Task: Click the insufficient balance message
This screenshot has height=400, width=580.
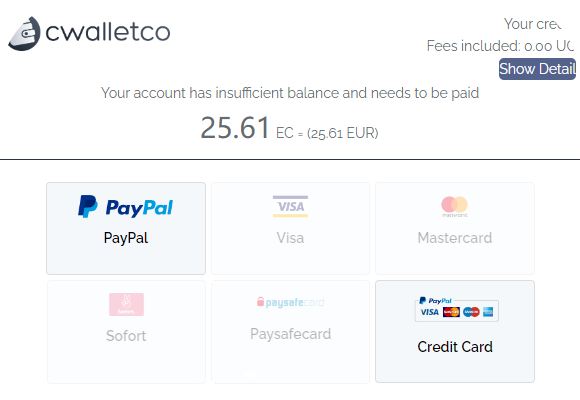Action: tap(290, 93)
